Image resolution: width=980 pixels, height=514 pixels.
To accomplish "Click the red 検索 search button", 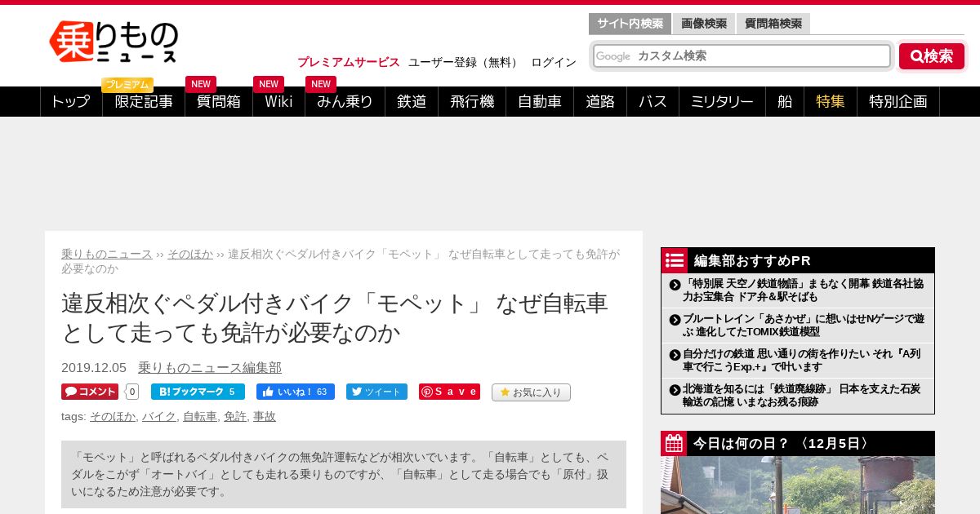I will 932,56.
